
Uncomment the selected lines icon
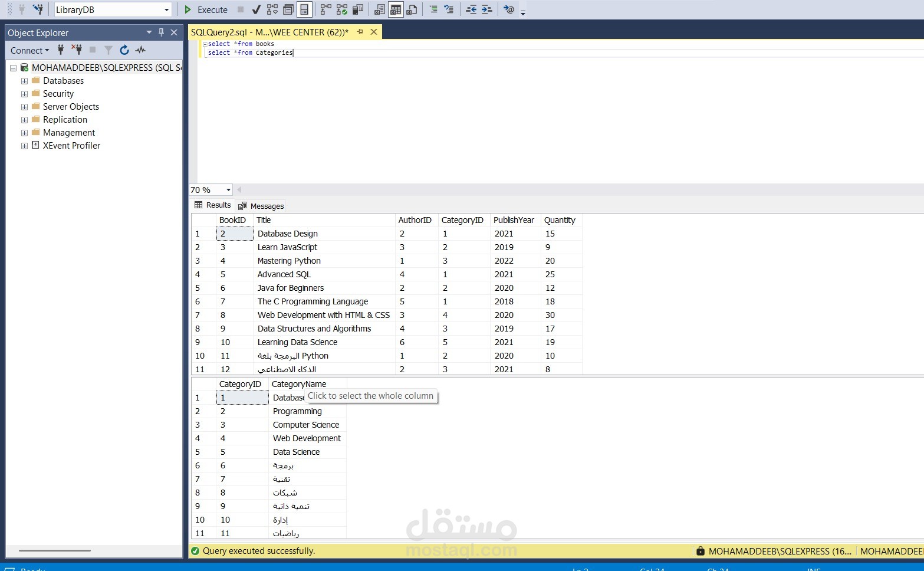[449, 9]
